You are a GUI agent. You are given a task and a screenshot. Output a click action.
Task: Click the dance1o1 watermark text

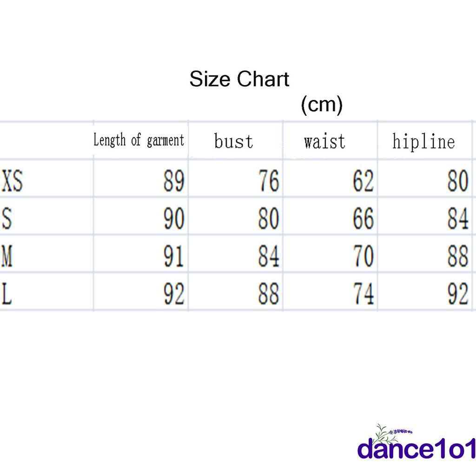click(x=416, y=450)
